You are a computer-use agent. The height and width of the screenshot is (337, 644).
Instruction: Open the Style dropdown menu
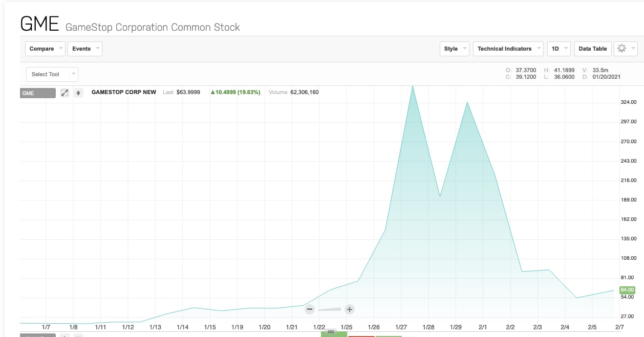point(455,49)
